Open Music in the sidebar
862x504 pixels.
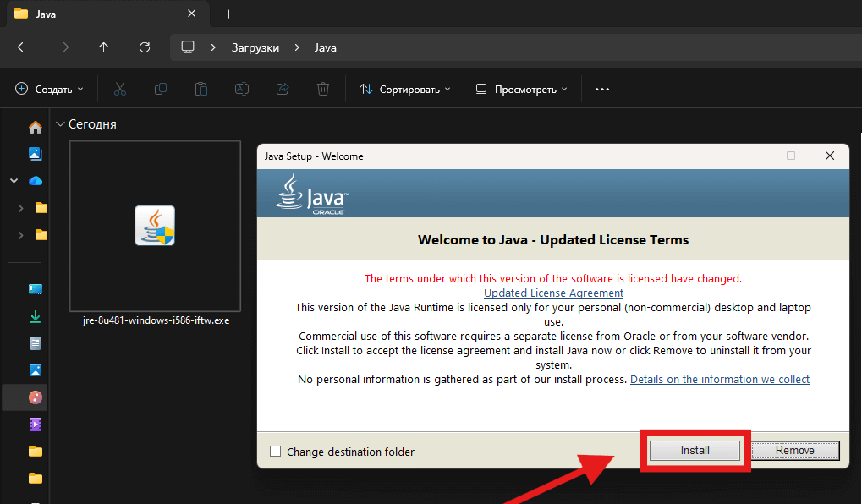pos(36,397)
